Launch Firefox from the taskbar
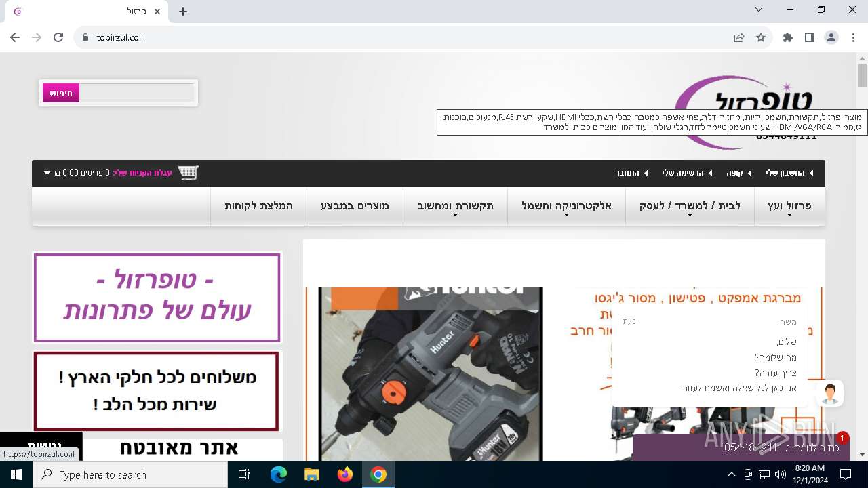Screen dimensions: 868x488 click(x=345, y=474)
